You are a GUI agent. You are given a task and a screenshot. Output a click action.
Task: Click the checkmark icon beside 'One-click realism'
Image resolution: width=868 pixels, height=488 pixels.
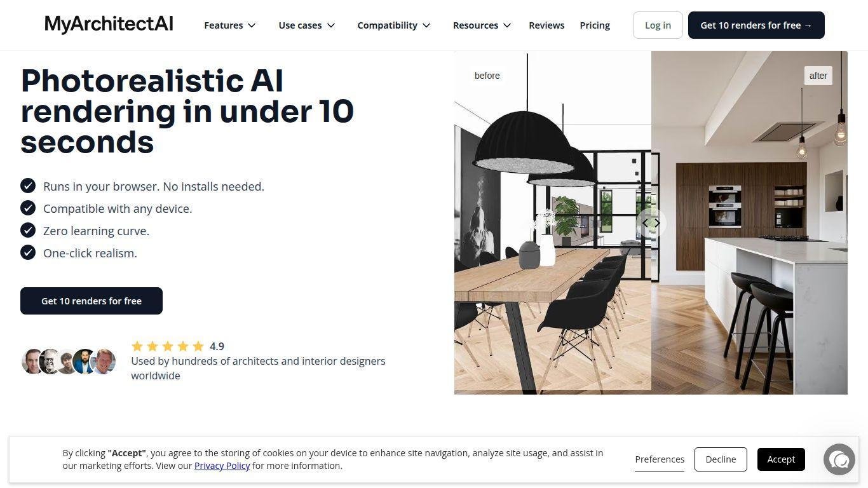pyautogui.click(x=28, y=252)
